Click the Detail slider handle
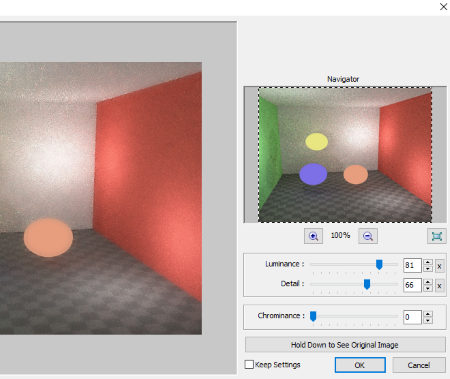This screenshot has height=379, width=450. 367,284
